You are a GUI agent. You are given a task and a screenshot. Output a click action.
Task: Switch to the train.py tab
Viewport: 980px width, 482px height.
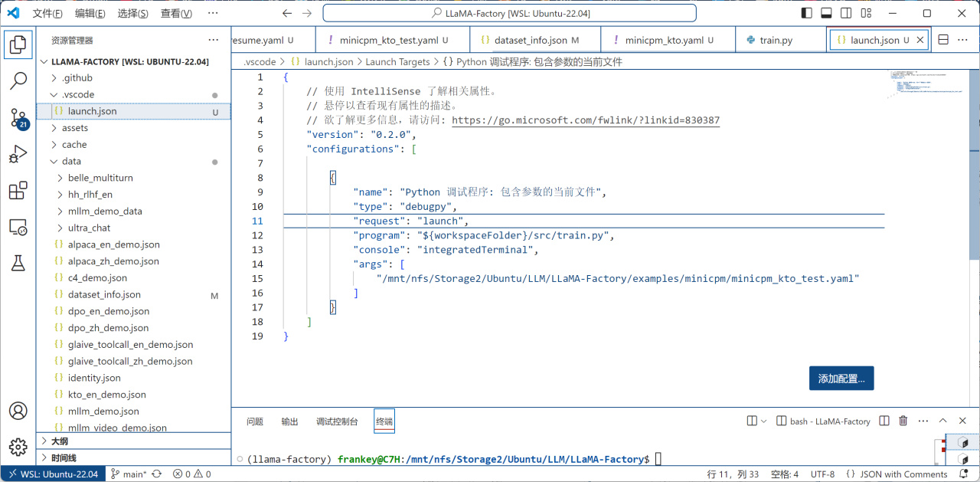click(776, 40)
